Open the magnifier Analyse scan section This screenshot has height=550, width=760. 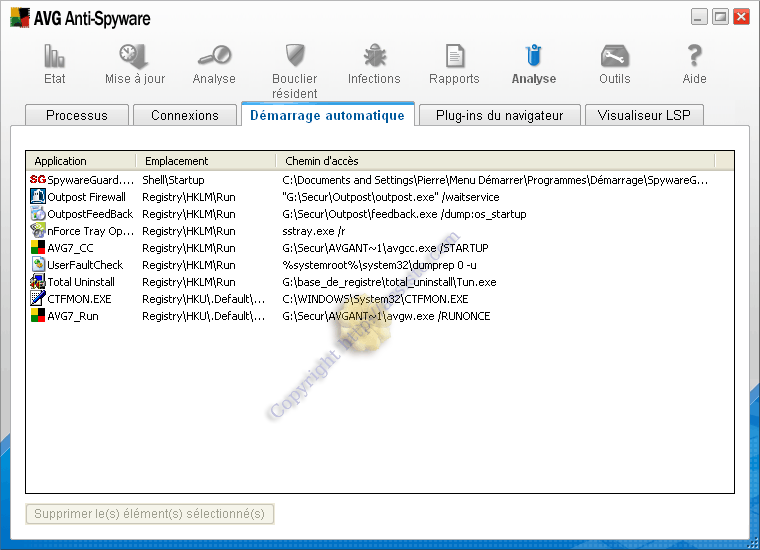click(214, 64)
